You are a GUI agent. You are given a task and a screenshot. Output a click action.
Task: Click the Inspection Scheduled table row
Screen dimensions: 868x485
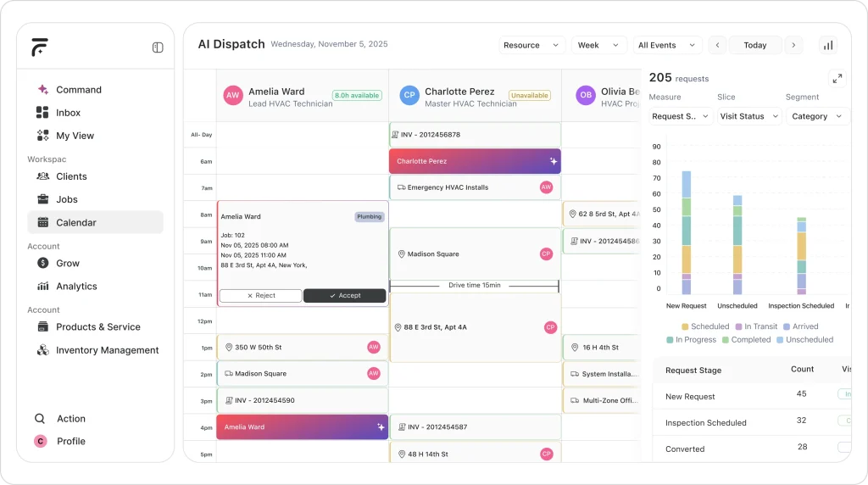[752, 422]
